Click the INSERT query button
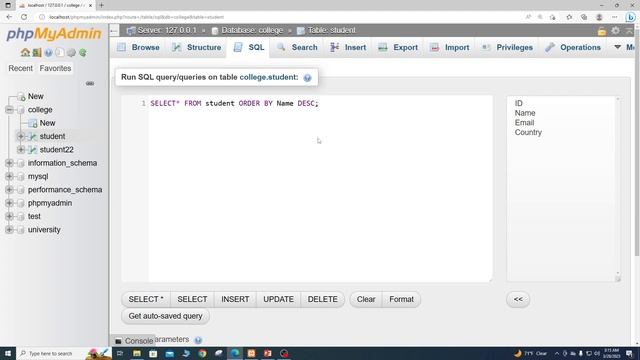 [x=235, y=300]
